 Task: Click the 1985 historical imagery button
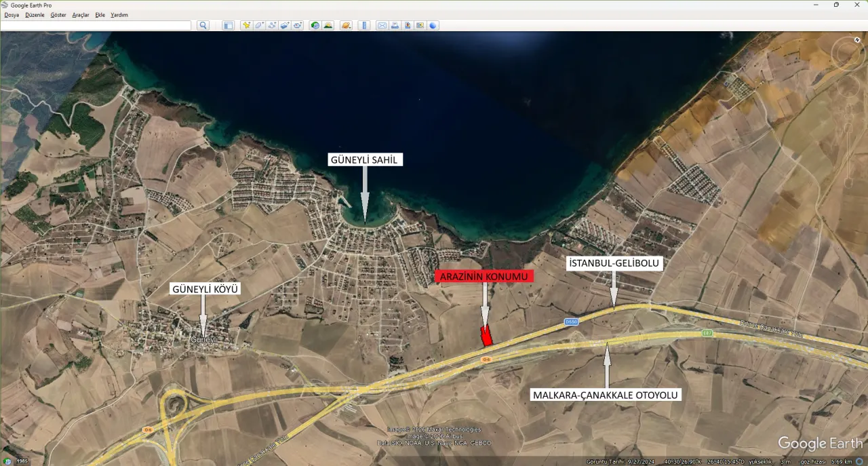tap(16, 461)
